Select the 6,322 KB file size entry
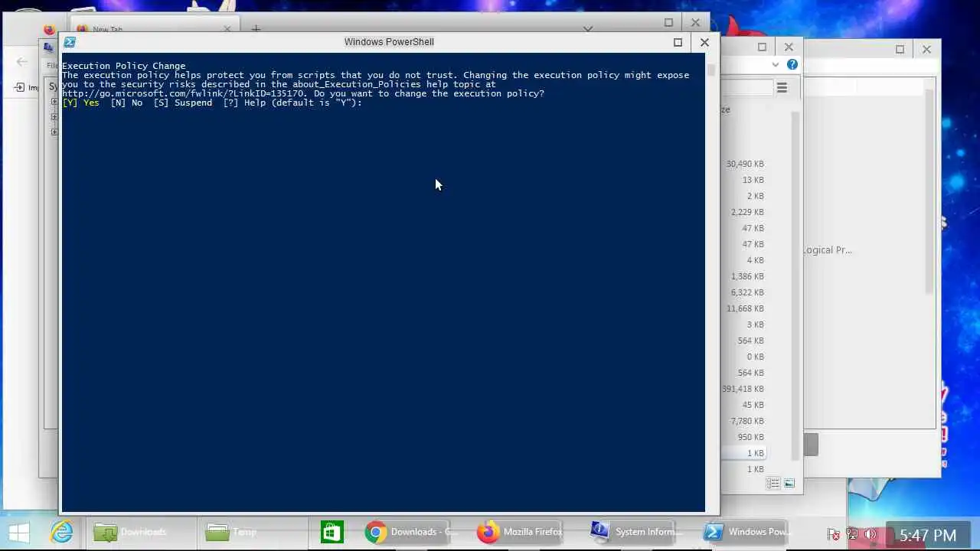The image size is (980, 551). [747, 292]
